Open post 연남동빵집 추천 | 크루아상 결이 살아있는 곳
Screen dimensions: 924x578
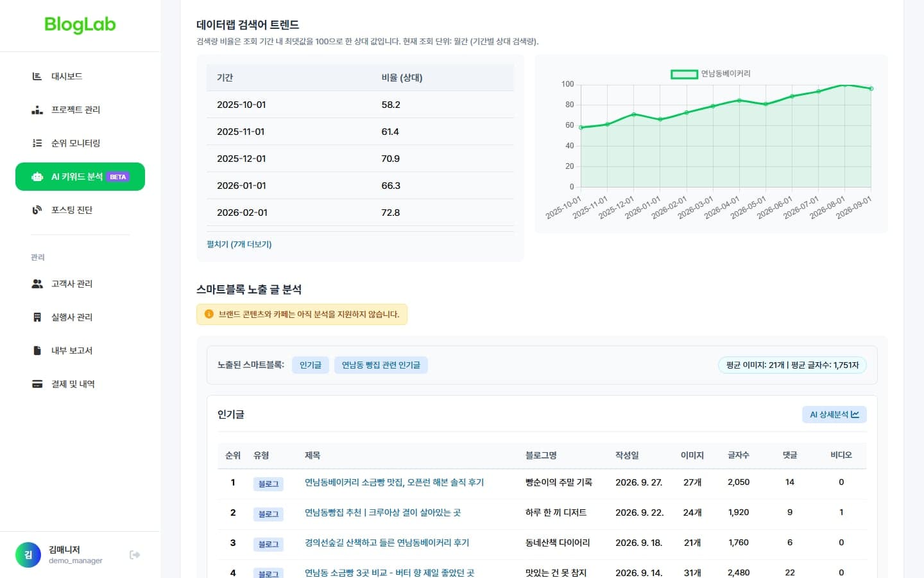[x=382, y=512]
